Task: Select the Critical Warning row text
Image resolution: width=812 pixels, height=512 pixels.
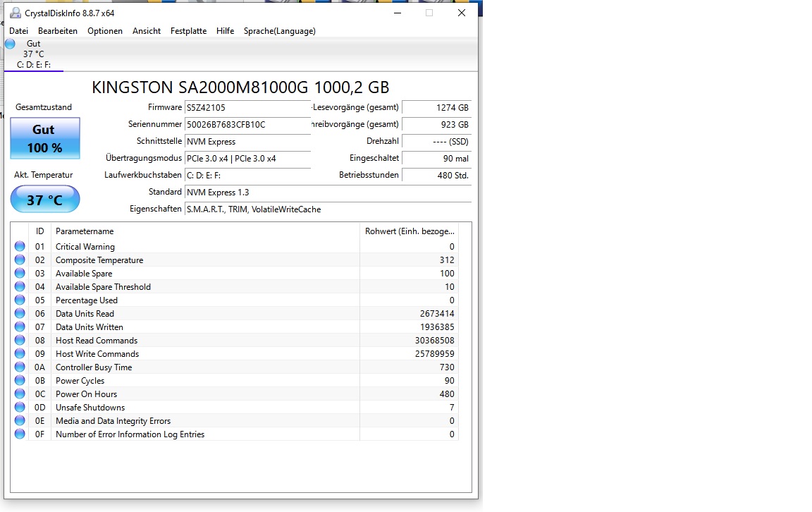Action: point(85,247)
